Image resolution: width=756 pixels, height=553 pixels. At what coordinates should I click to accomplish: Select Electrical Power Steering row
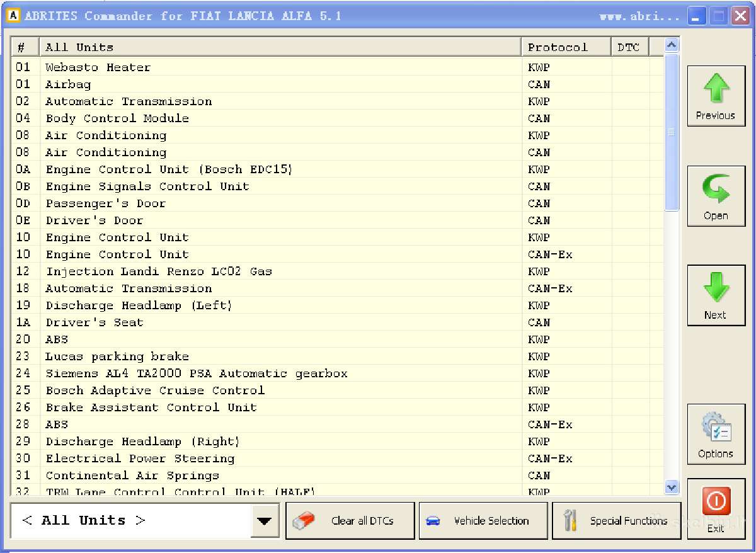click(338, 459)
